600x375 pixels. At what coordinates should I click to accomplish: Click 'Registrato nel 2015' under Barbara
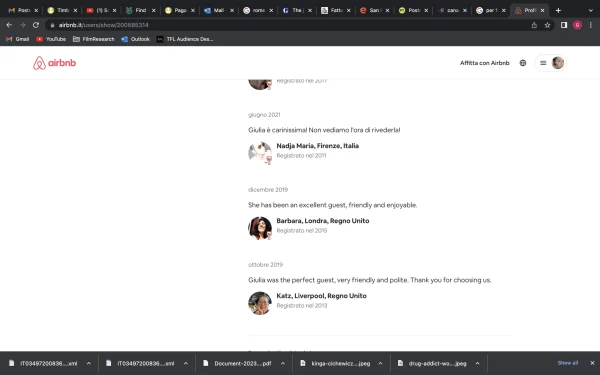[302, 231]
